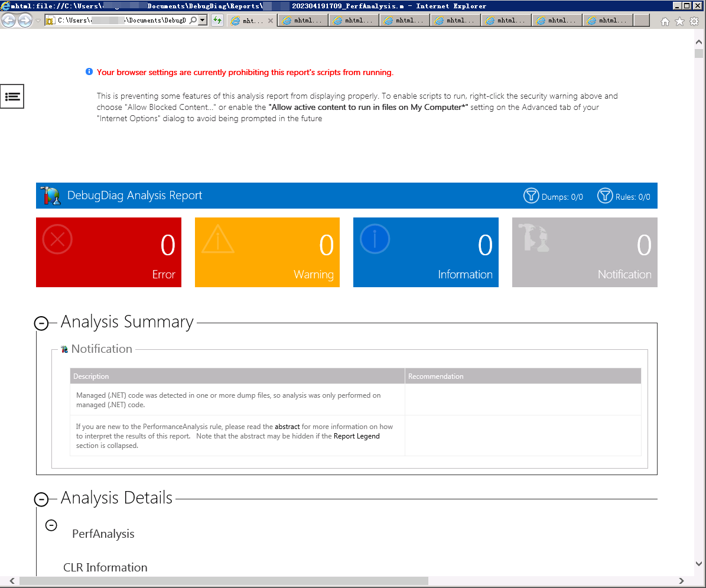Click the Dumps filter funnel icon

(531, 196)
